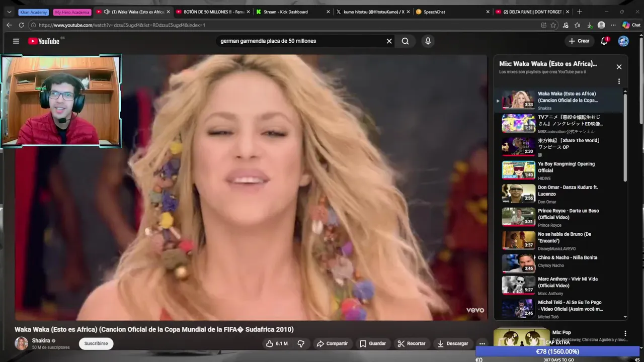
Task: Open the Mix playlist three-dot options
Action: point(619,81)
